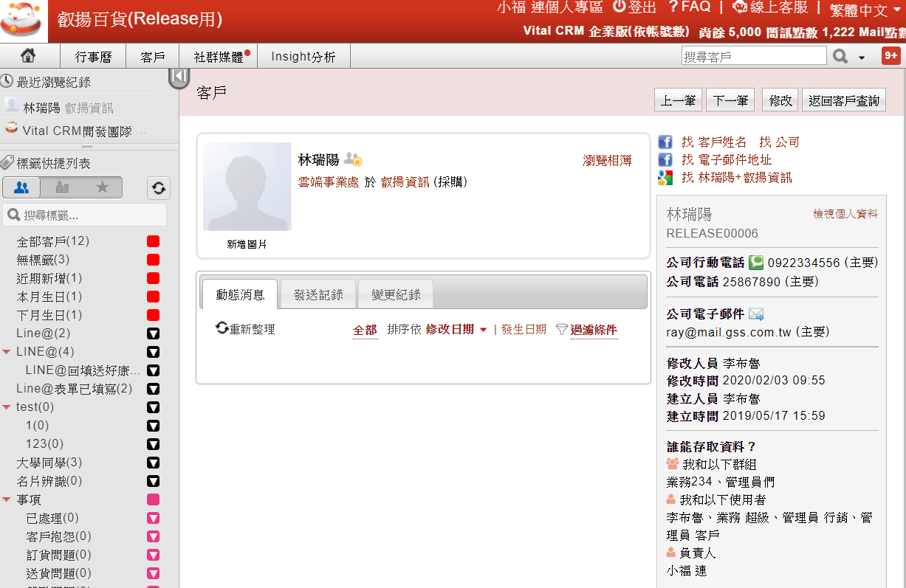Focus the 搜尋客戶 search field
This screenshot has width=906, height=588.
754,56
